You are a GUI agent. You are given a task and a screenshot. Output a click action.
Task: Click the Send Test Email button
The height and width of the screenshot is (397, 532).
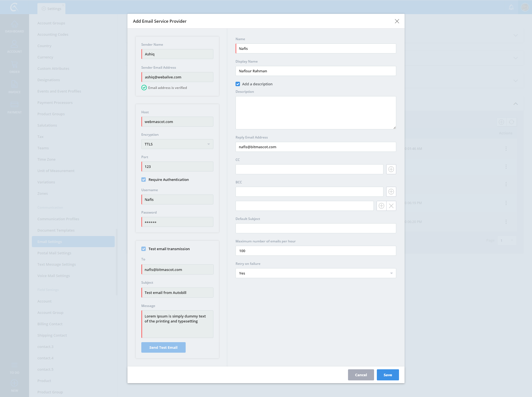163,347
